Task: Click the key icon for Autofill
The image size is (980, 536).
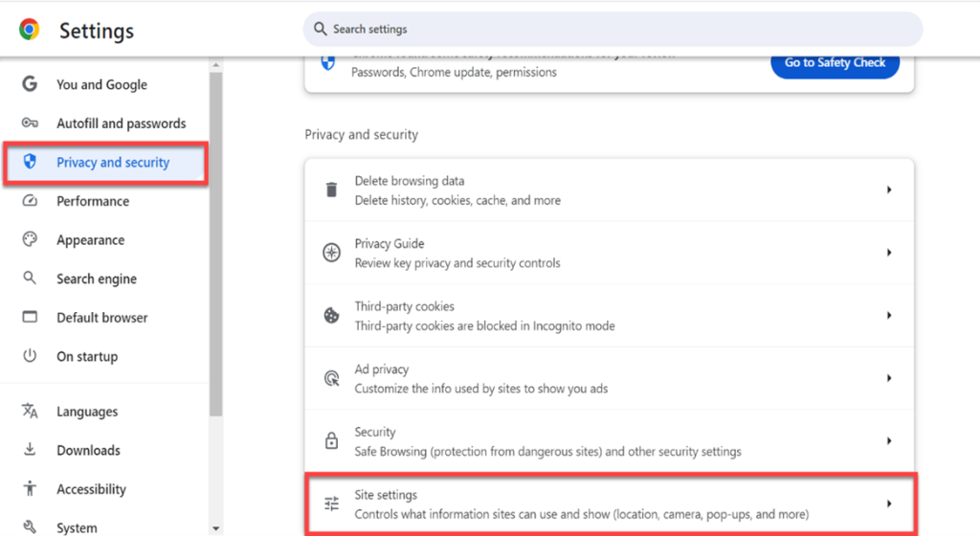Action: 30,123
